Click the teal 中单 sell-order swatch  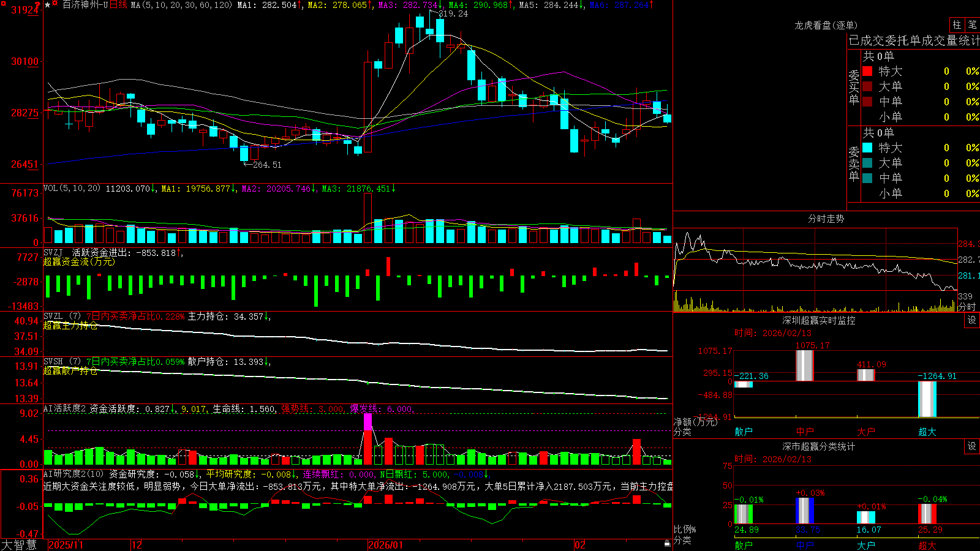pyautogui.click(x=867, y=178)
